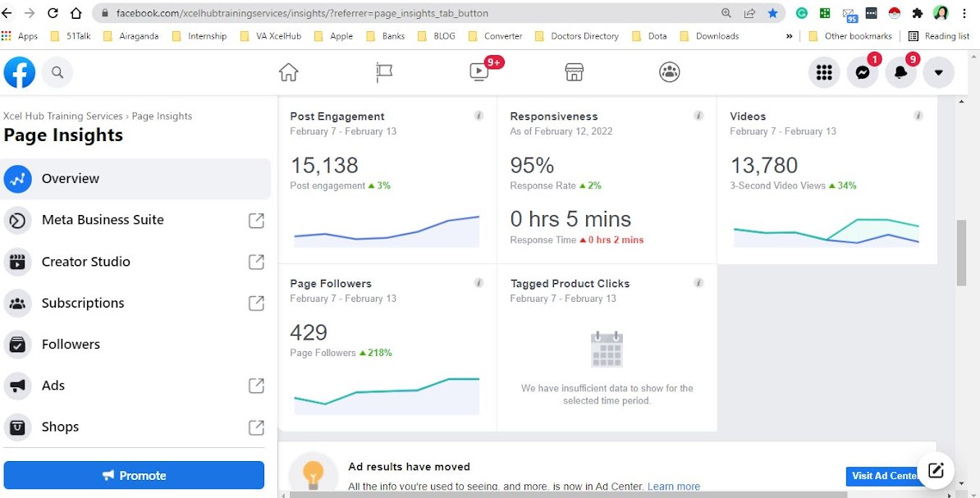Click external-link icon beside Shops
The image size is (980, 498).
click(256, 427)
